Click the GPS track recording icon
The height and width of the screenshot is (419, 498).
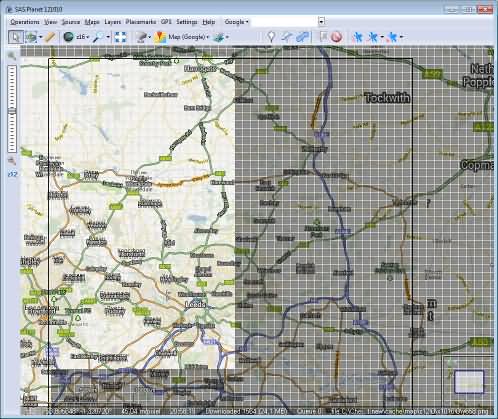click(373, 37)
